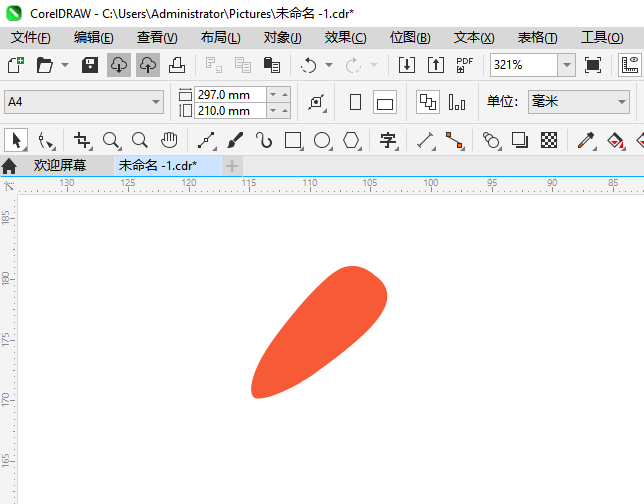The height and width of the screenshot is (504, 644).
Task: Select the Rectangle tool
Action: tap(294, 140)
